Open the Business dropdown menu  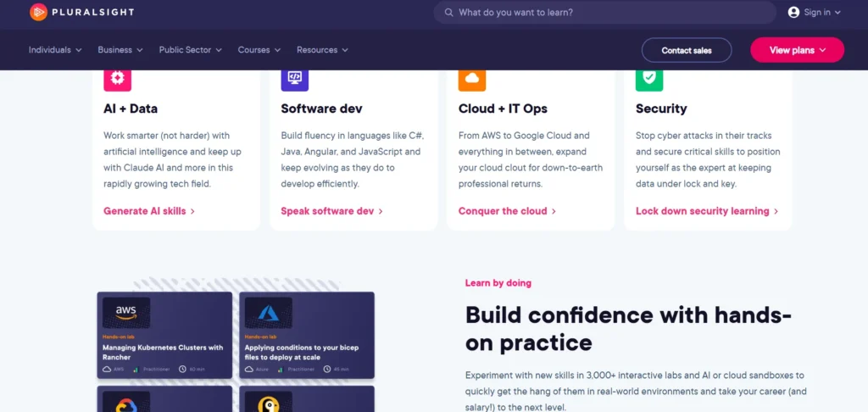(120, 50)
